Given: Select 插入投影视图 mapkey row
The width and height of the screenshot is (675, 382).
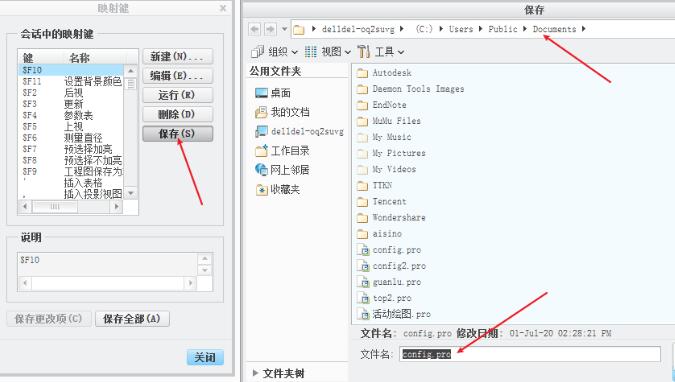Looking at the screenshot, I should pyautogui.click(x=71, y=194).
